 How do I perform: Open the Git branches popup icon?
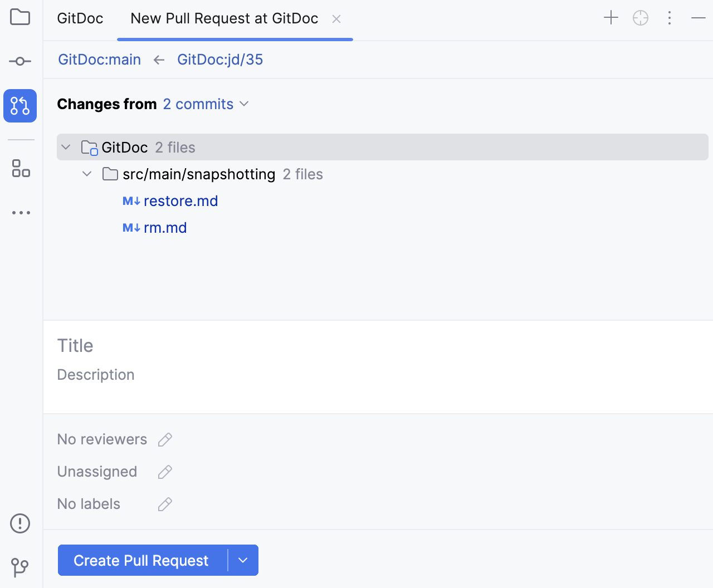click(x=20, y=567)
